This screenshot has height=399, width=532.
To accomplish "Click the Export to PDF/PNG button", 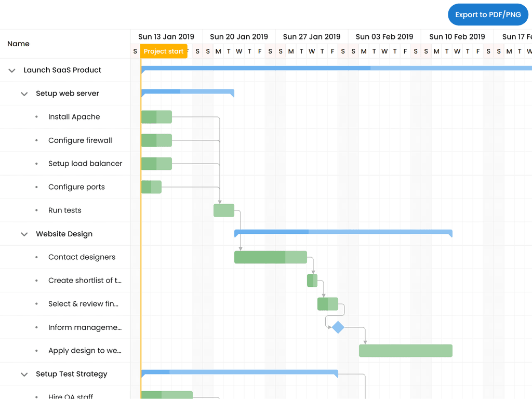I will 488,15.
